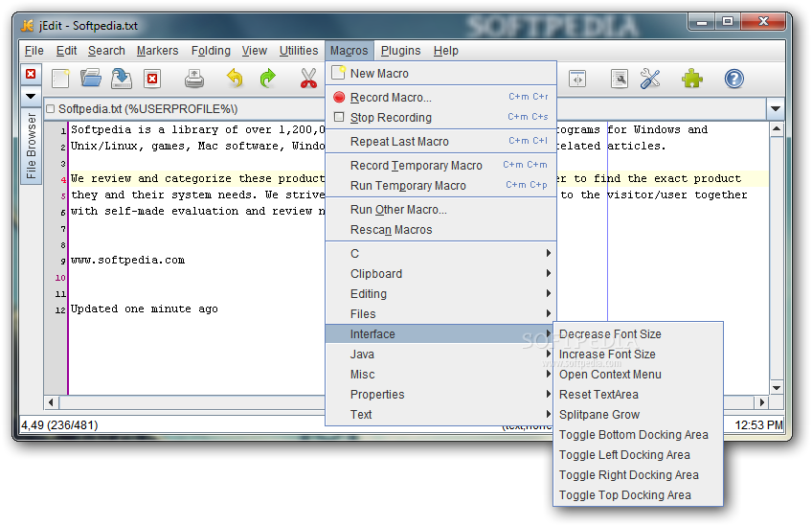Click the jEdit title bar app icon

[27, 26]
